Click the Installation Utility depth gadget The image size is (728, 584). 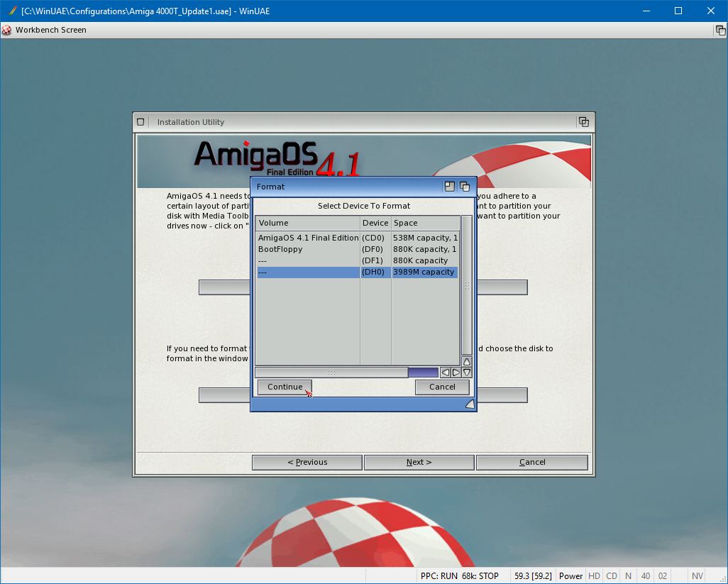tap(583, 121)
